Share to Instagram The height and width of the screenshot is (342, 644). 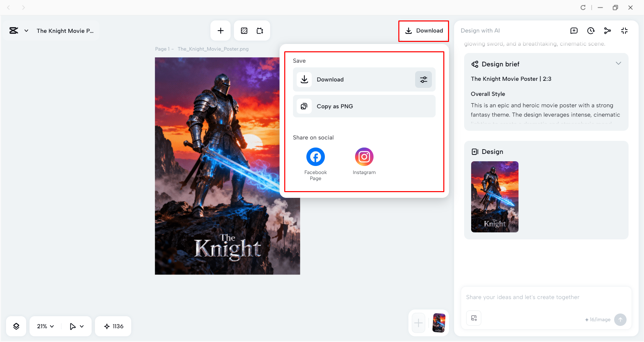point(364,161)
